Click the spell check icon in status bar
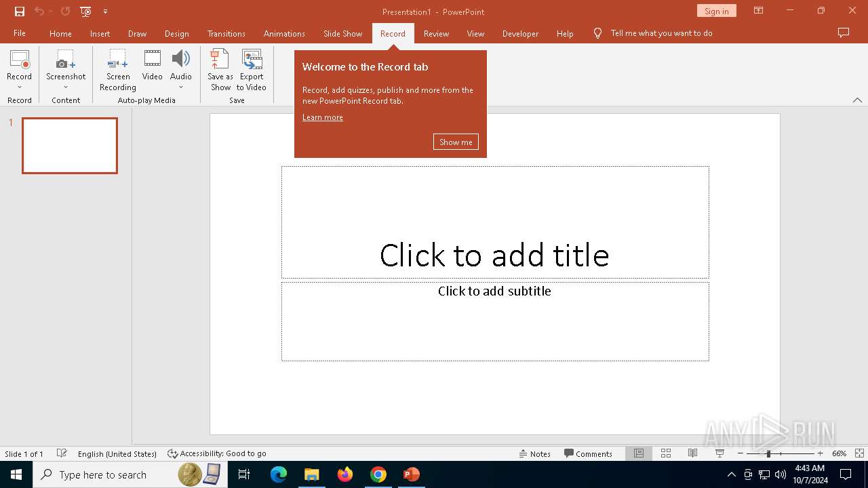The image size is (868, 488). pos(62,453)
